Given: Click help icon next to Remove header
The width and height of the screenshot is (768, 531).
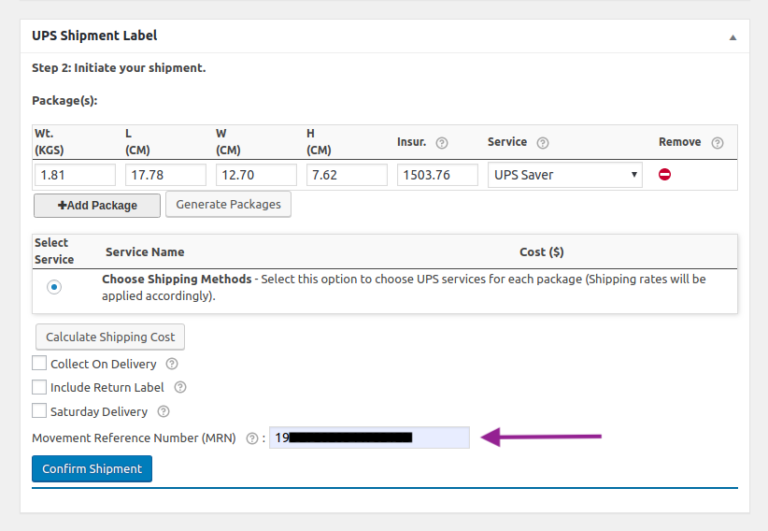Looking at the screenshot, I should [717, 143].
